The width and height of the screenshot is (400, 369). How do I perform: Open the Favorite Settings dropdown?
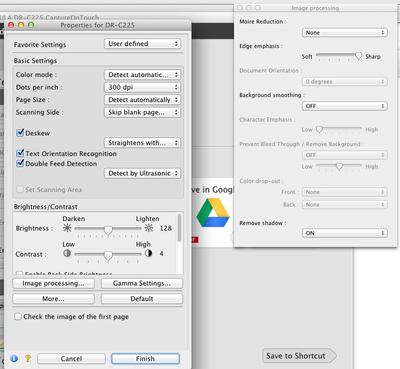coord(142,44)
